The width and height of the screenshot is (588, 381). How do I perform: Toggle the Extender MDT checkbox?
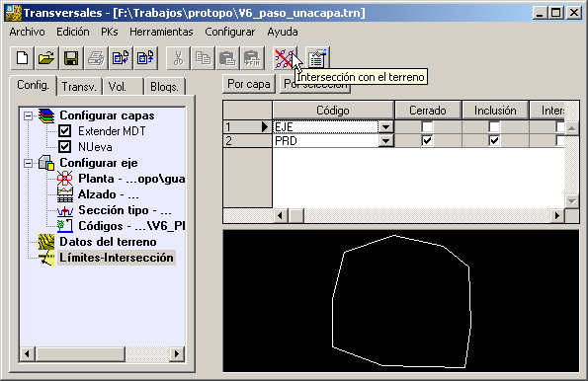click(x=64, y=131)
